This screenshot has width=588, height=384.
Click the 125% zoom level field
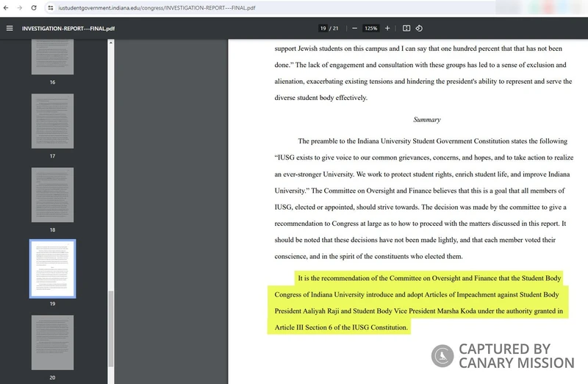371,29
